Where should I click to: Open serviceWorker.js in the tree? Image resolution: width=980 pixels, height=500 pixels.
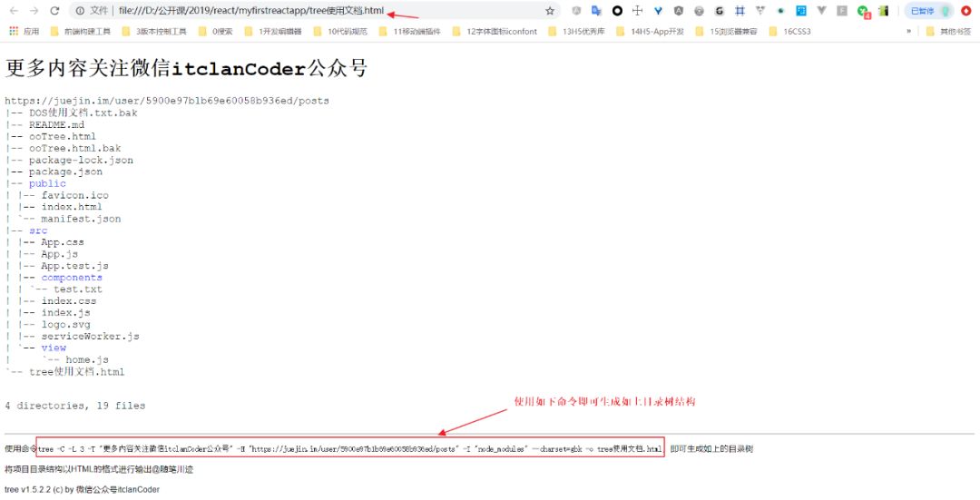click(x=91, y=337)
